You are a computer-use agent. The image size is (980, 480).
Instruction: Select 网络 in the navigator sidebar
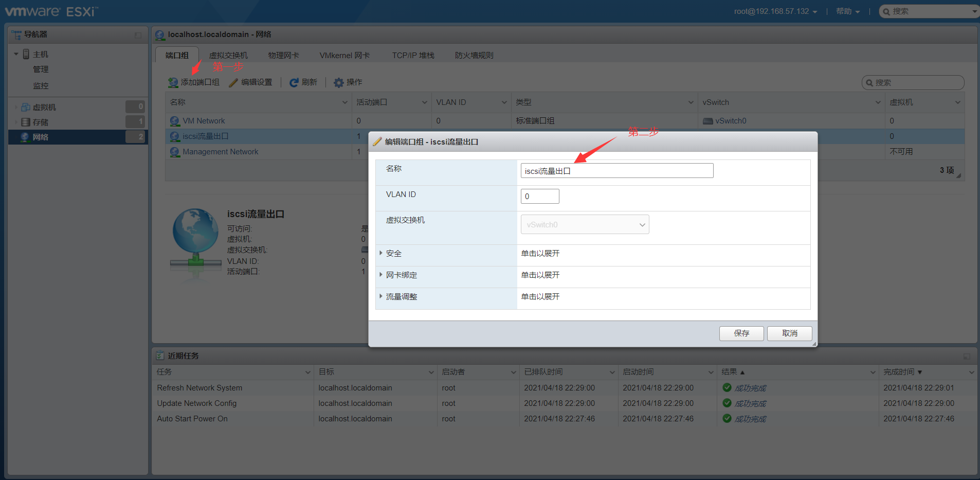[x=40, y=137]
